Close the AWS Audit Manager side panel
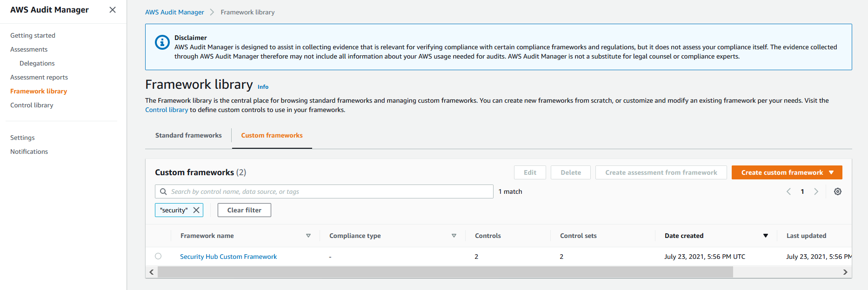868x290 pixels. (113, 10)
